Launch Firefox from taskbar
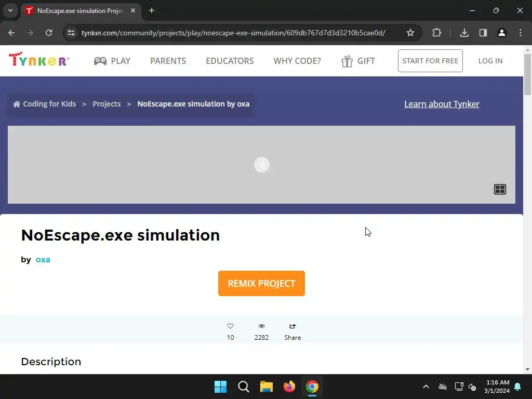532x399 pixels. [x=289, y=387]
